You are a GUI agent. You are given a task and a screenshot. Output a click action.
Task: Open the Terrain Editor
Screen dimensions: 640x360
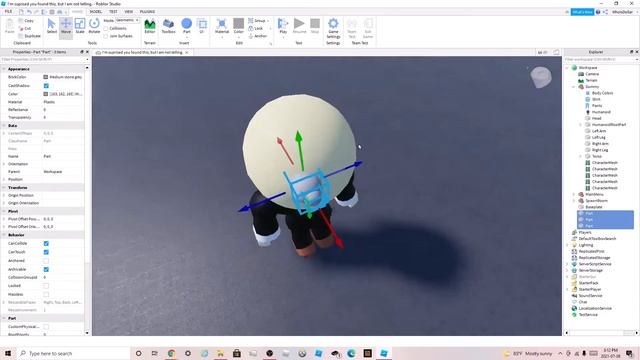[x=150, y=26]
